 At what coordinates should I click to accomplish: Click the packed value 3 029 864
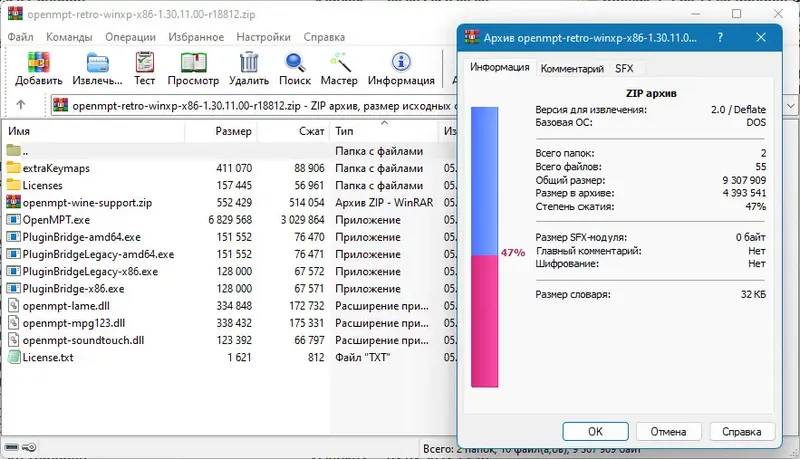click(x=302, y=220)
